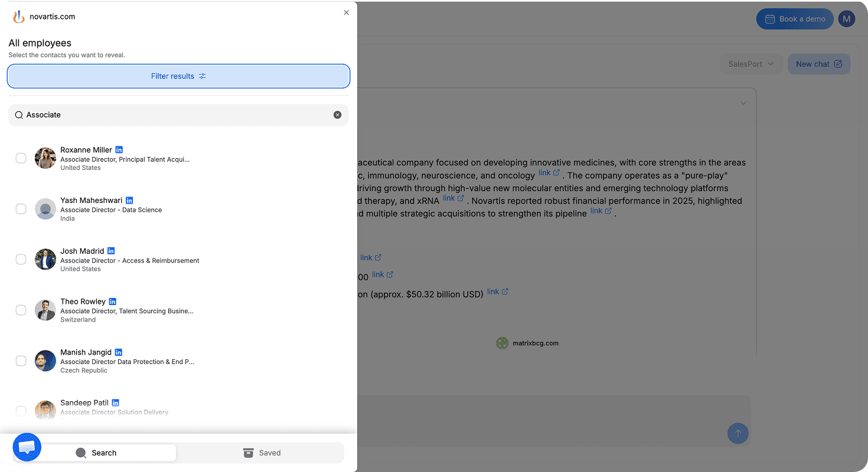This screenshot has width=868, height=472.
Task: Click the Book a demo button
Action: point(795,19)
